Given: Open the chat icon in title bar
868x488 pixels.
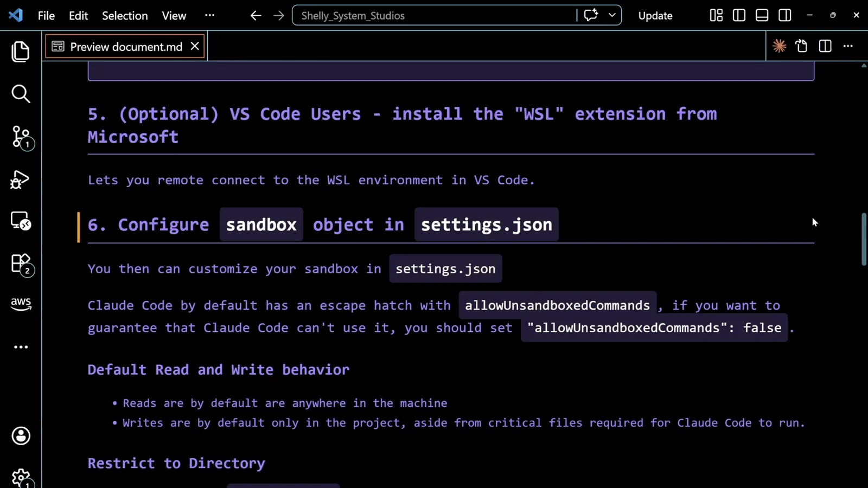Looking at the screenshot, I should [591, 15].
